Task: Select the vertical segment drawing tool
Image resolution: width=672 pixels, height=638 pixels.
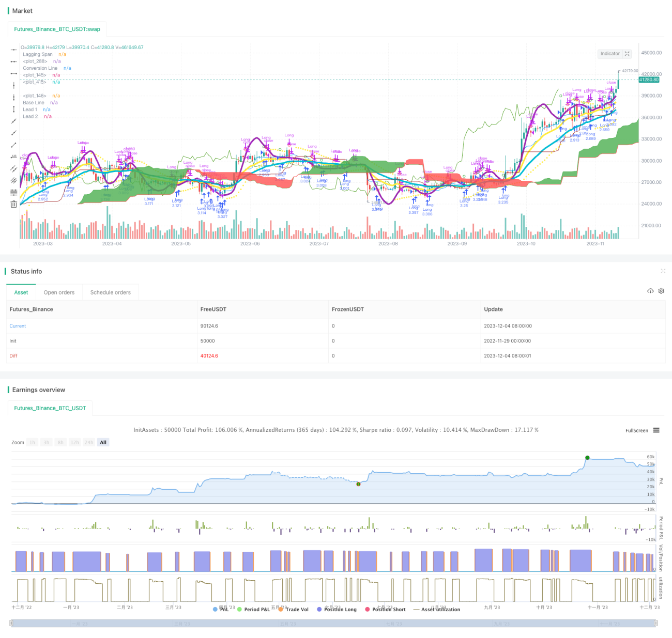Action: point(13,109)
